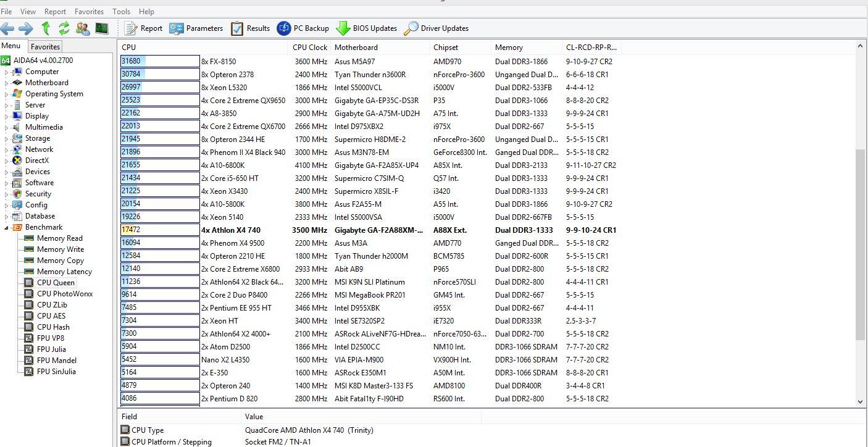
Task: Open the View menu
Action: pyautogui.click(x=28, y=12)
